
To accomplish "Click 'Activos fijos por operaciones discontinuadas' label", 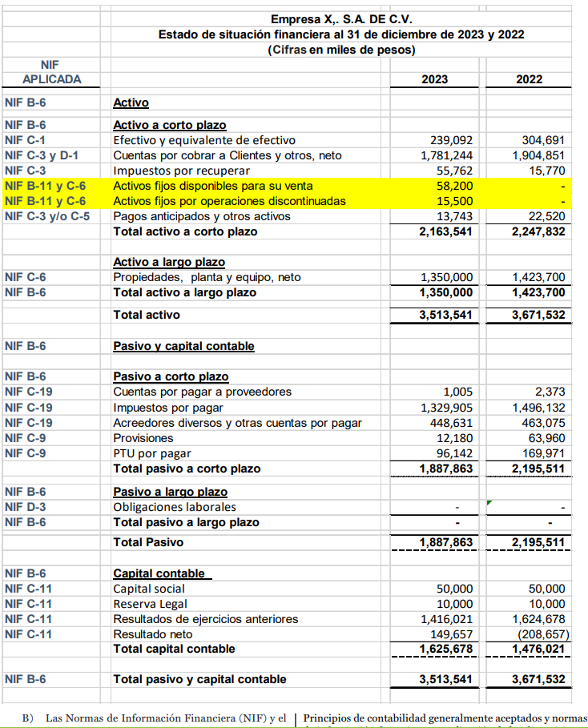I will pos(229,201).
